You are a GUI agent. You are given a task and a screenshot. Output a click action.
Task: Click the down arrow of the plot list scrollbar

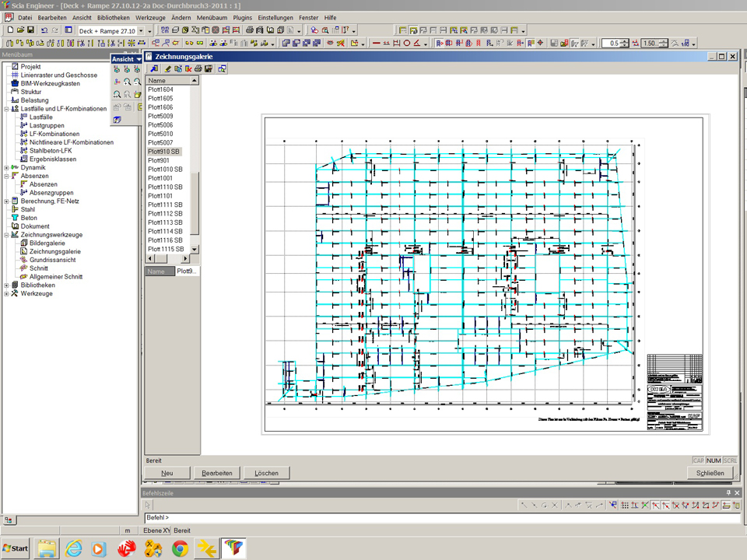point(195,249)
